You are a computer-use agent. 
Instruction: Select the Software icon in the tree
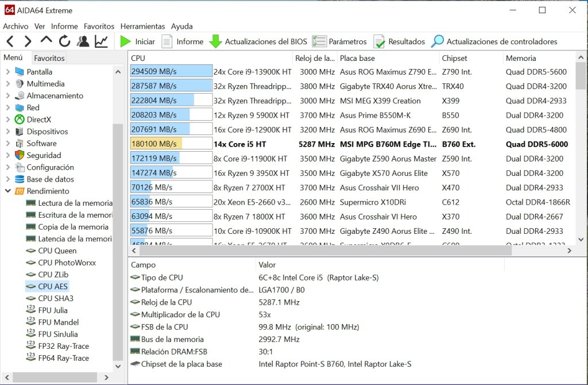(20, 143)
